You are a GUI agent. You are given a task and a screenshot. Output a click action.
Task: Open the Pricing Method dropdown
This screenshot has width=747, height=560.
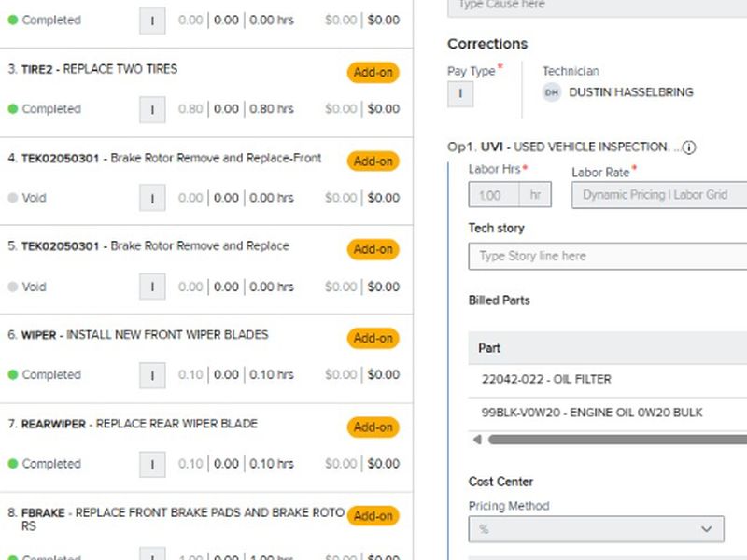pos(596,529)
